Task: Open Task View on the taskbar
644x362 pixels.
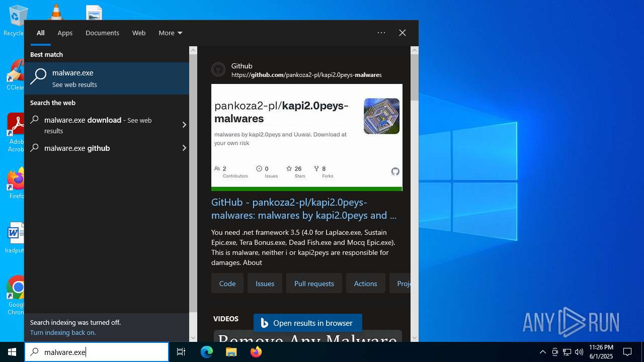Action: [x=181, y=352]
